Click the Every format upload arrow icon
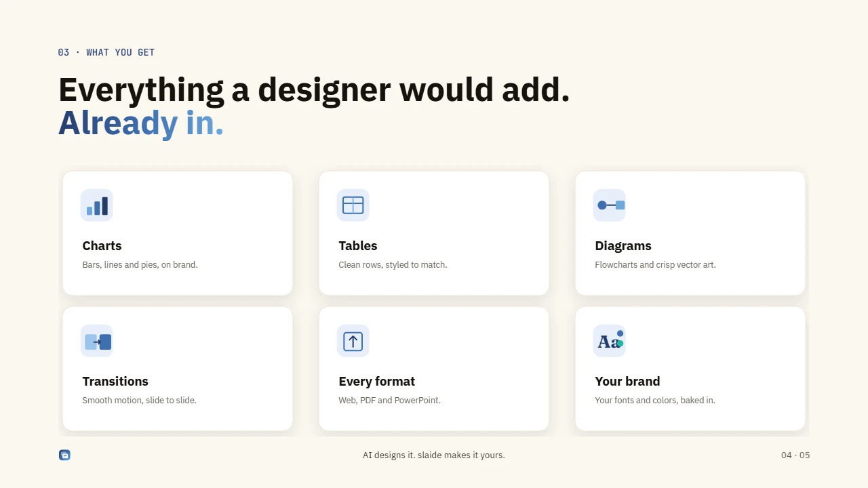The width and height of the screenshot is (868, 488). [x=353, y=341]
